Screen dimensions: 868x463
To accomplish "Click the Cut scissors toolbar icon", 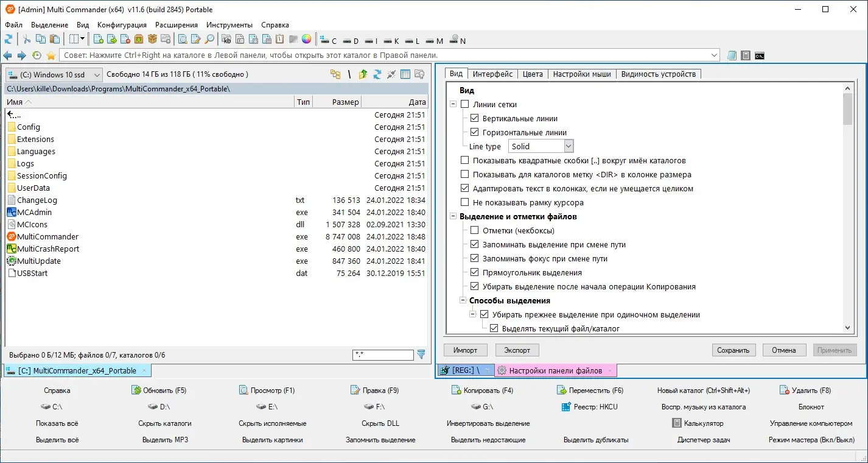I will pos(27,40).
